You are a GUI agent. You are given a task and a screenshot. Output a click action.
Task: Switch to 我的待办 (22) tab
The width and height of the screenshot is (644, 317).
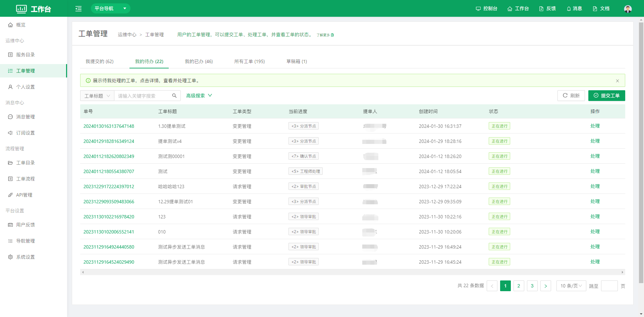(x=149, y=61)
